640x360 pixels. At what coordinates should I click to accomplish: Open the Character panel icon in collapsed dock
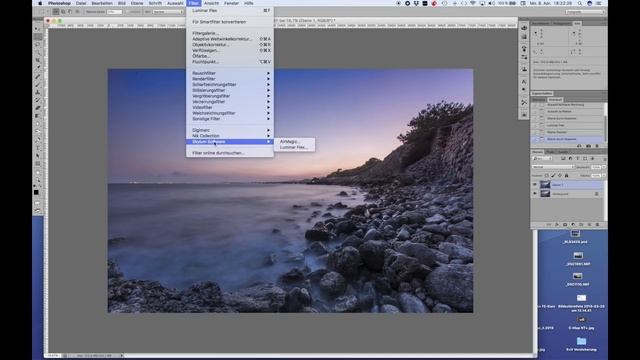(x=524, y=82)
